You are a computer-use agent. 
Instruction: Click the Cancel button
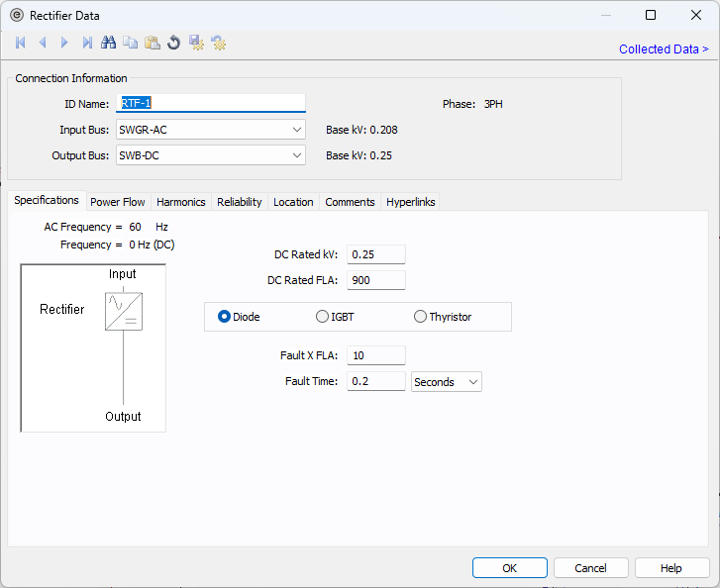tap(590, 568)
